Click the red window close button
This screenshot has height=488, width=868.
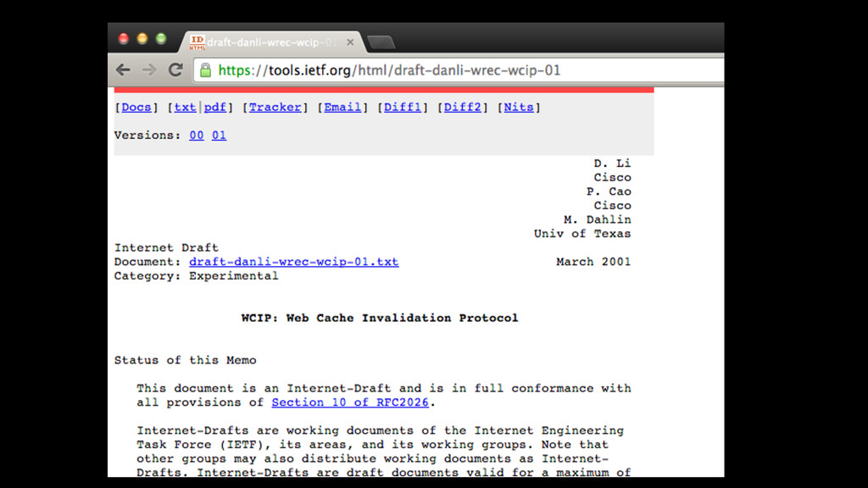tap(124, 38)
